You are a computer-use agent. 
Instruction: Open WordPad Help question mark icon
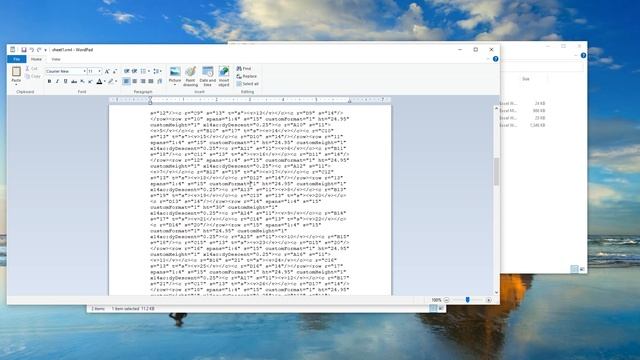[x=495, y=59]
